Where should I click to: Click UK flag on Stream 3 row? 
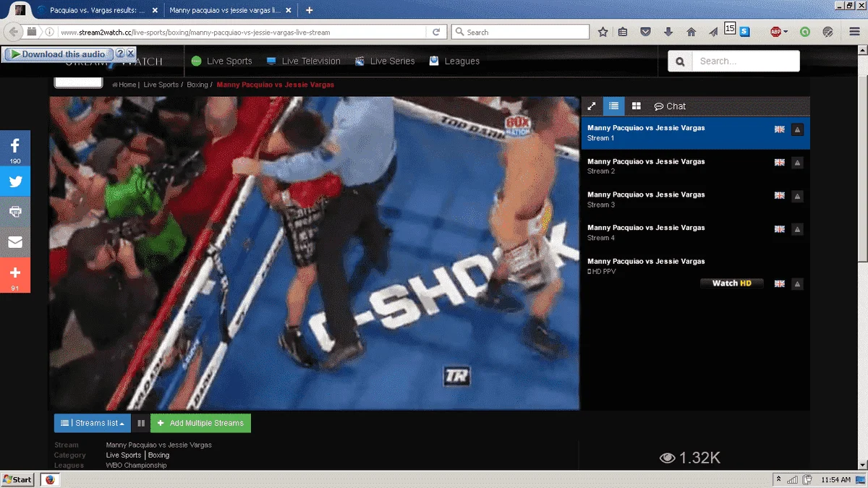779,196
